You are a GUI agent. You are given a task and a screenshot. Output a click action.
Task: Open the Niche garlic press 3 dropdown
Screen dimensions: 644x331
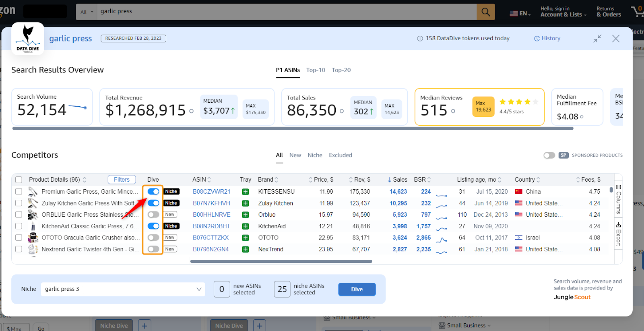pyautogui.click(x=123, y=289)
